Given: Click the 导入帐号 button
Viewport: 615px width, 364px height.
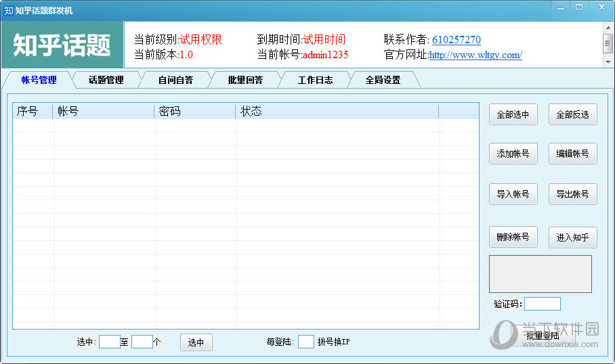Looking at the screenshot, I should pos(513,194).
